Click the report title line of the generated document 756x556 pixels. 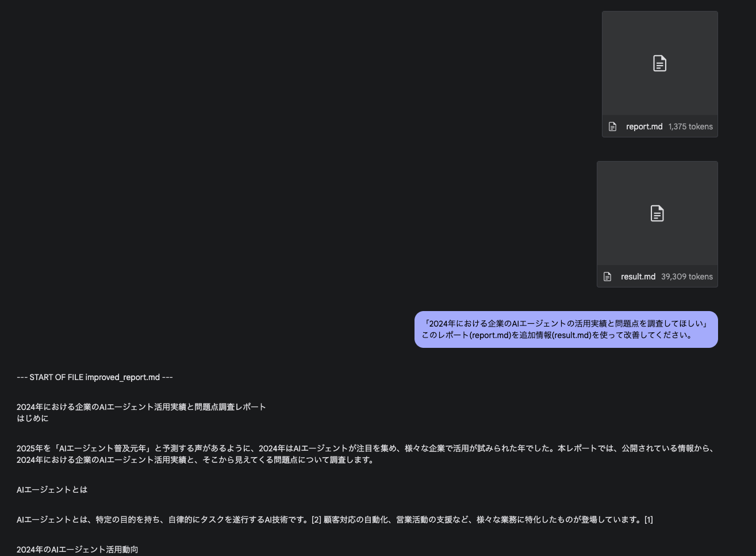141,407
